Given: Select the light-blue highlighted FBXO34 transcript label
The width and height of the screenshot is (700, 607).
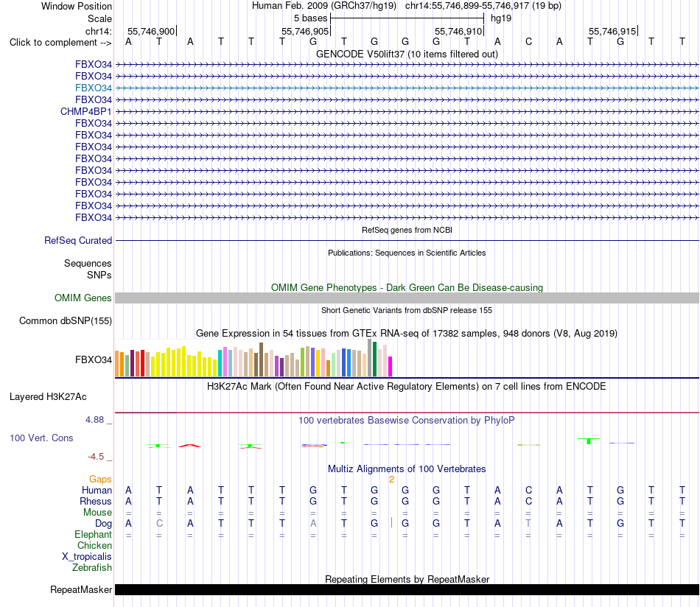Looking at the screenshot, I should pos(94,88).
